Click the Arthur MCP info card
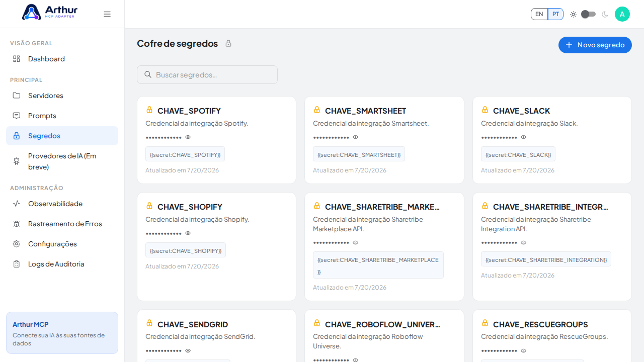The height and width of the screenshot is (362, 644). tap(62, 333)
